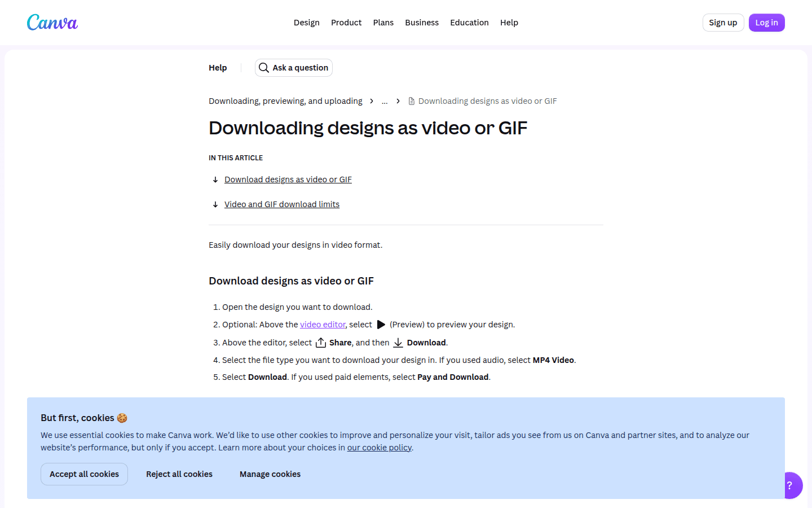Open the our cookie policy link
Viewport: 812px width, 508px height.
379,448
